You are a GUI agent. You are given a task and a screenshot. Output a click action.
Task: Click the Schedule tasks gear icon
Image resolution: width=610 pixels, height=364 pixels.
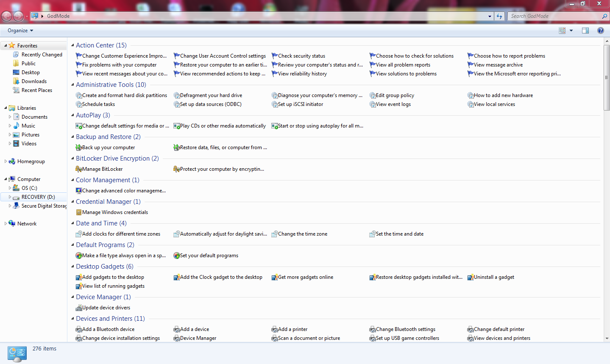(x=78, y=104)
